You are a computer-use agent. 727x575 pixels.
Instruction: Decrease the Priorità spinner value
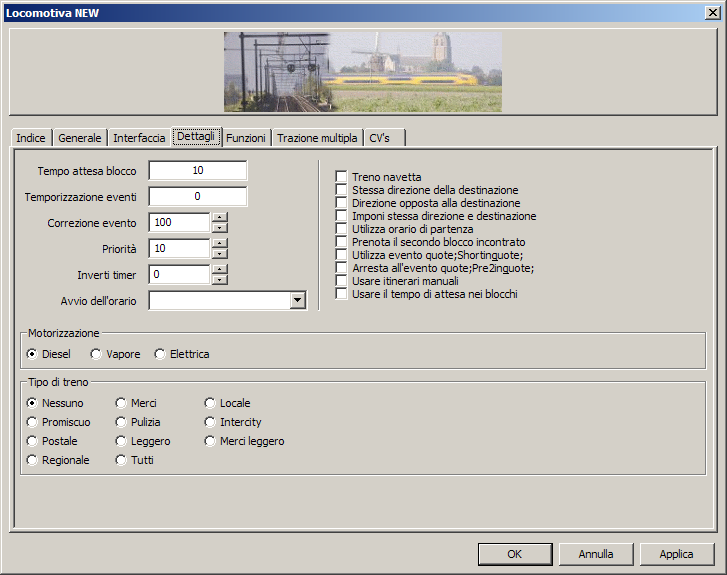(220, 253)
